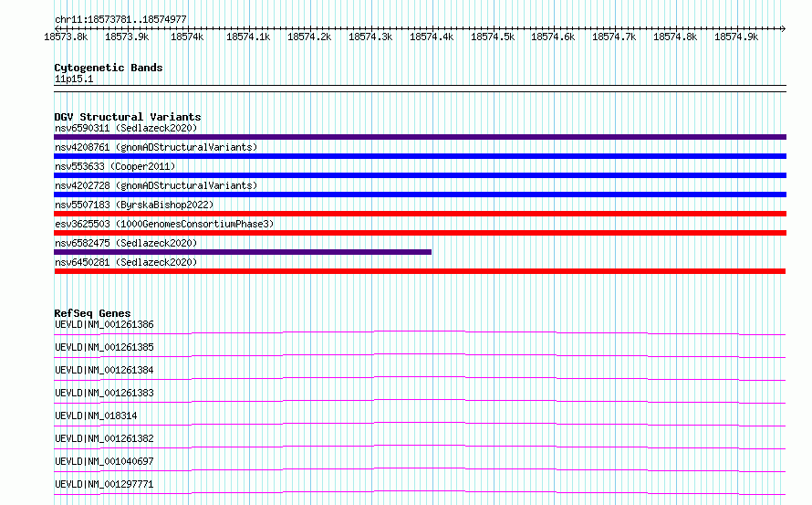Click the black cytogenetic band line for 11p15.1
The width and height of the screenshot is (812, 505).
click(x=420, y=89)
